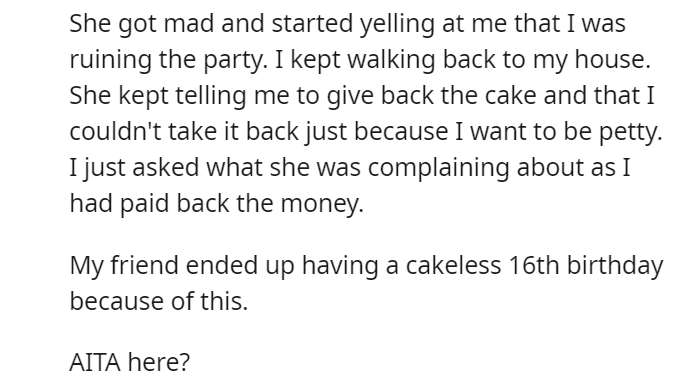Click the text "16th birthday"
Viewport: 683px width, 389px height.
coord(585,265)
